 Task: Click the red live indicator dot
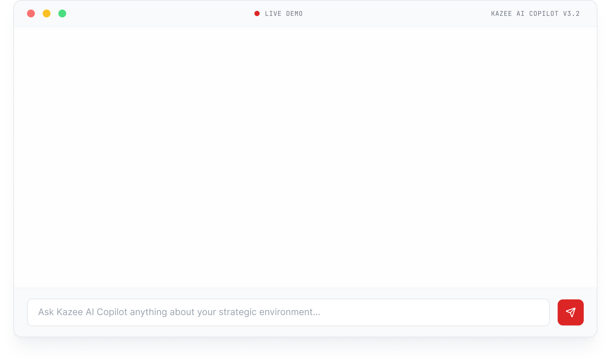[x=257, y=14]
